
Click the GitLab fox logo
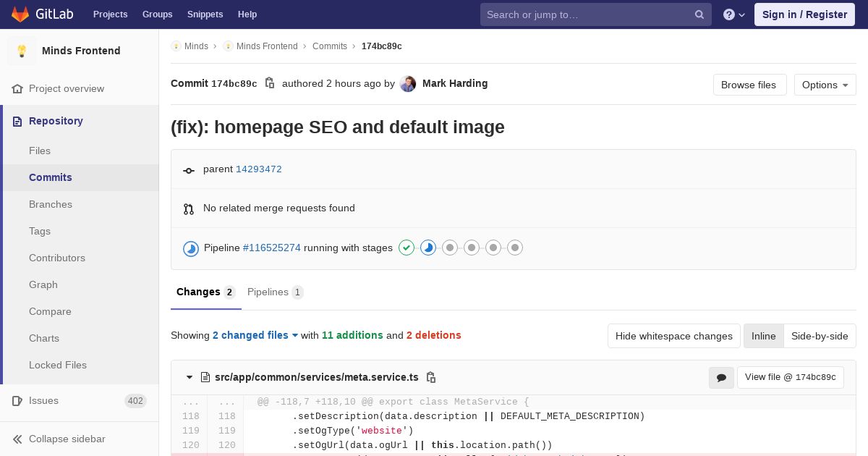pyautogui.click(x=20, y=14)
